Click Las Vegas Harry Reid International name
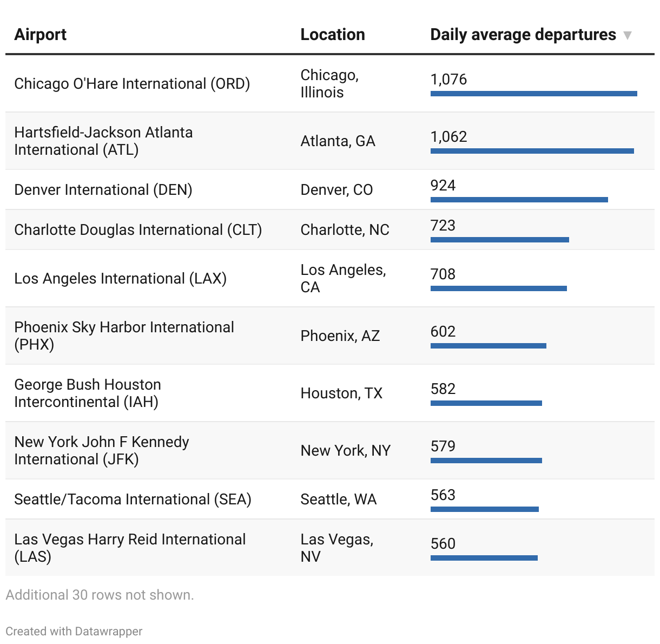This screenshot has height=644, width=660. [x=130, y=548]
